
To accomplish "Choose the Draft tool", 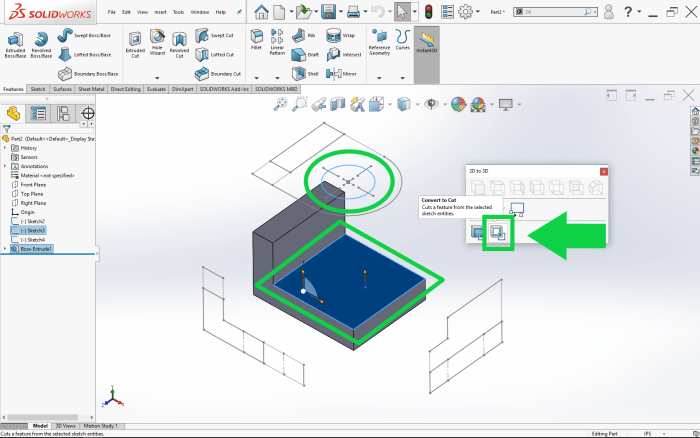I will click(305, 54).
